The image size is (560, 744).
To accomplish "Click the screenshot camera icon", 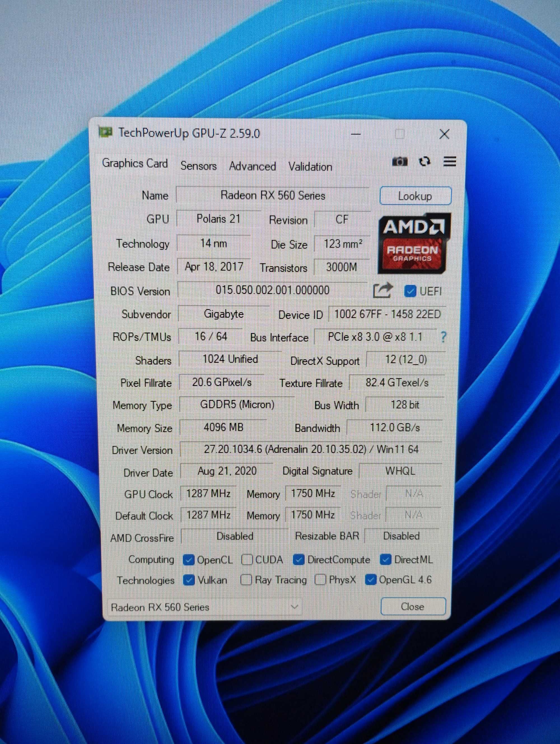I will 400,162.
